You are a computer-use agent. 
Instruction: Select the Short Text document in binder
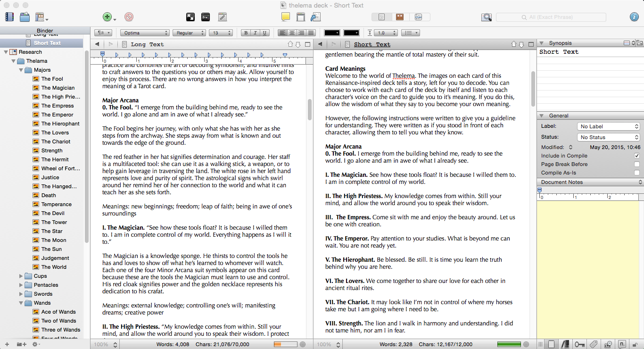click(47, 43)
